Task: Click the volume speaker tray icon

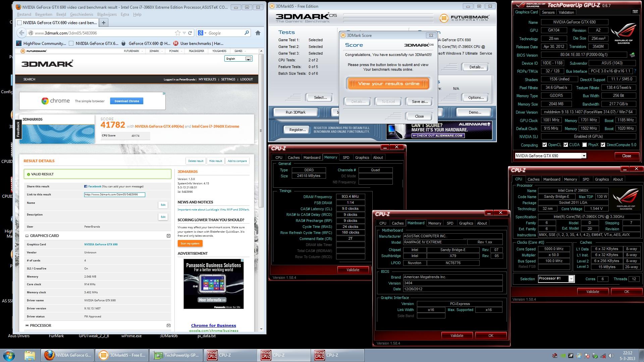Action: (611, 356)
